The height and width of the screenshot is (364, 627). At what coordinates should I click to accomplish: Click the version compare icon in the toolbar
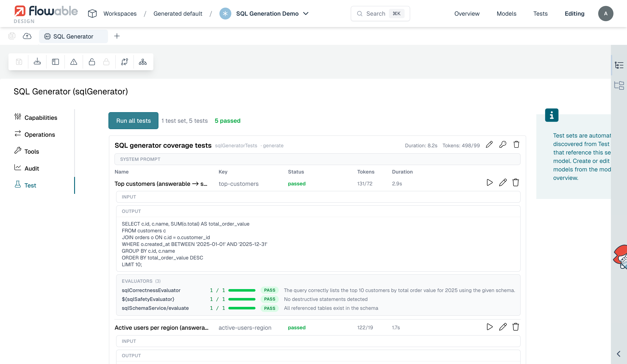tap(124, 62)
